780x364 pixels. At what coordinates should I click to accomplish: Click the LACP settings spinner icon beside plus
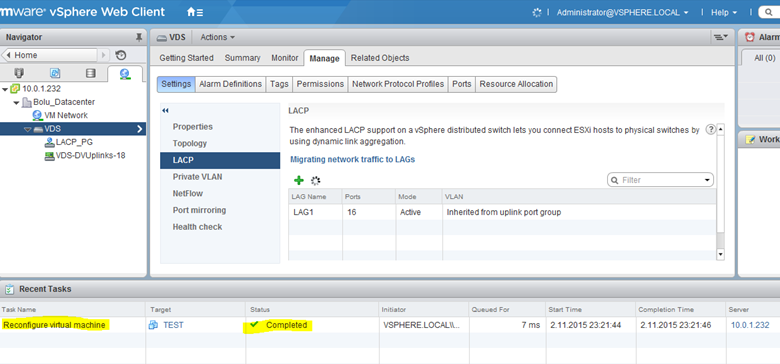[x=315, y=181]
